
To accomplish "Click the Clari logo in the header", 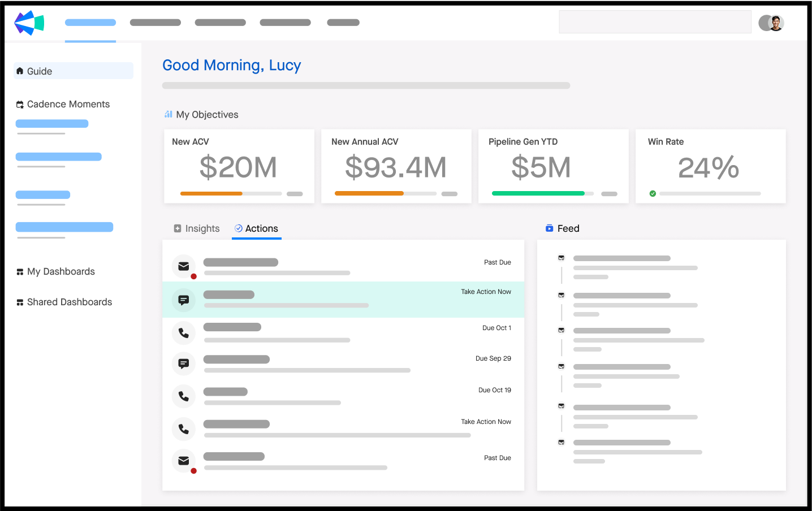I will pos(29,23).
